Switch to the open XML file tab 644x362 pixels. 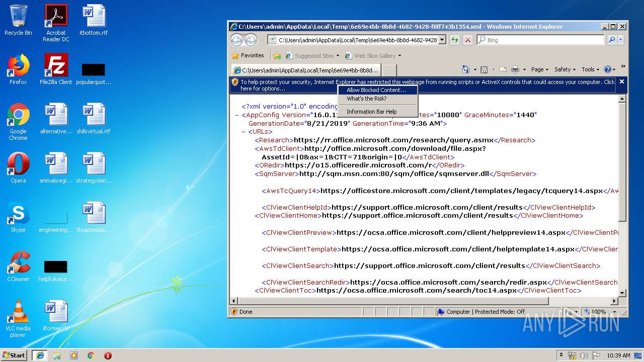pyautogui.click(x=306, y=70)
